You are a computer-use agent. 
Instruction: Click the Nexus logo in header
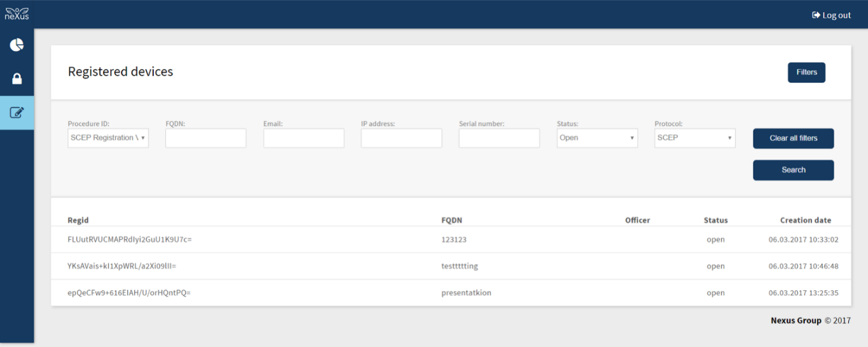click(x=17, y=13)
